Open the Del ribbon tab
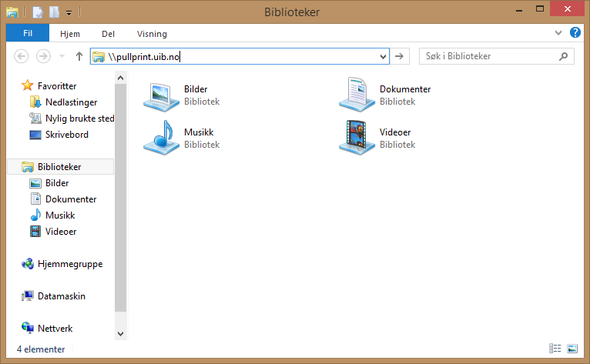590x364 pixels. coord(109,34)
